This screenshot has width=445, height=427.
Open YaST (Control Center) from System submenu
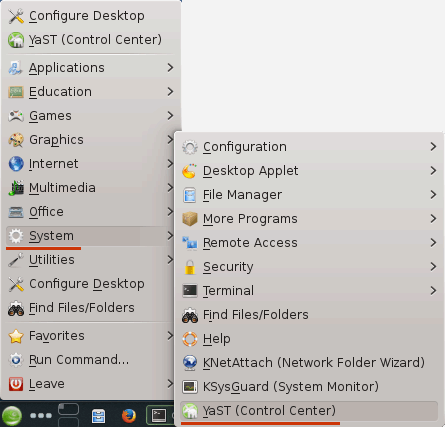309,411
